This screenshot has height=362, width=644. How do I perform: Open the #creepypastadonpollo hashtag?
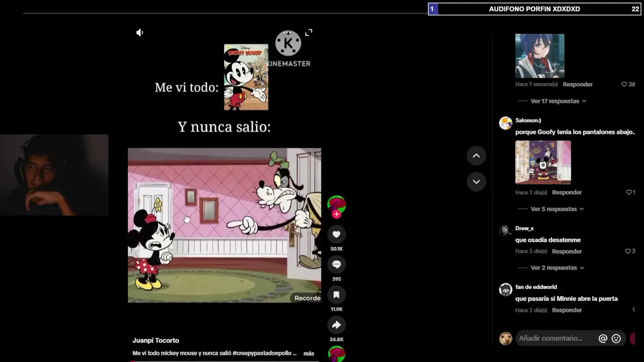pyautogui.click(x=262, y=353)
